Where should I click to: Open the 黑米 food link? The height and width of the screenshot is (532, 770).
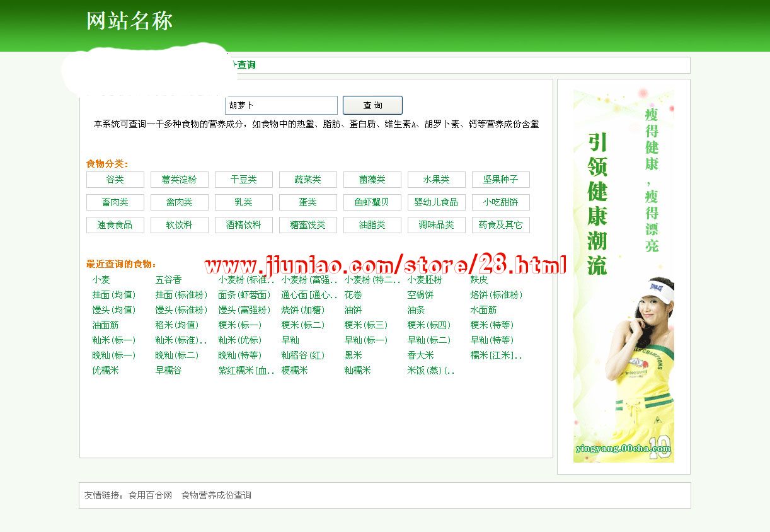[x=353, y=356]
